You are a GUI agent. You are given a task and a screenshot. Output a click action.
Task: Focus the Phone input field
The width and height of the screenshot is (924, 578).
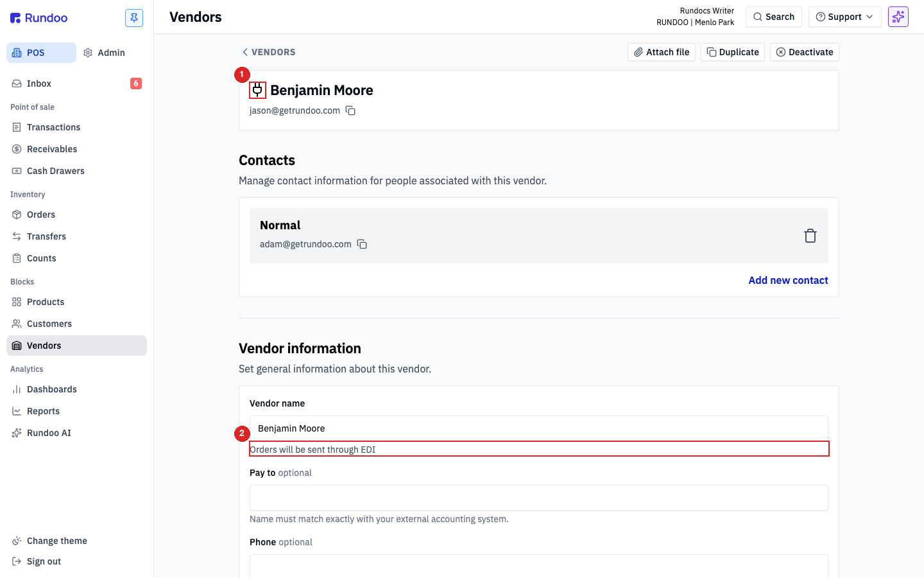coord(539,566)
